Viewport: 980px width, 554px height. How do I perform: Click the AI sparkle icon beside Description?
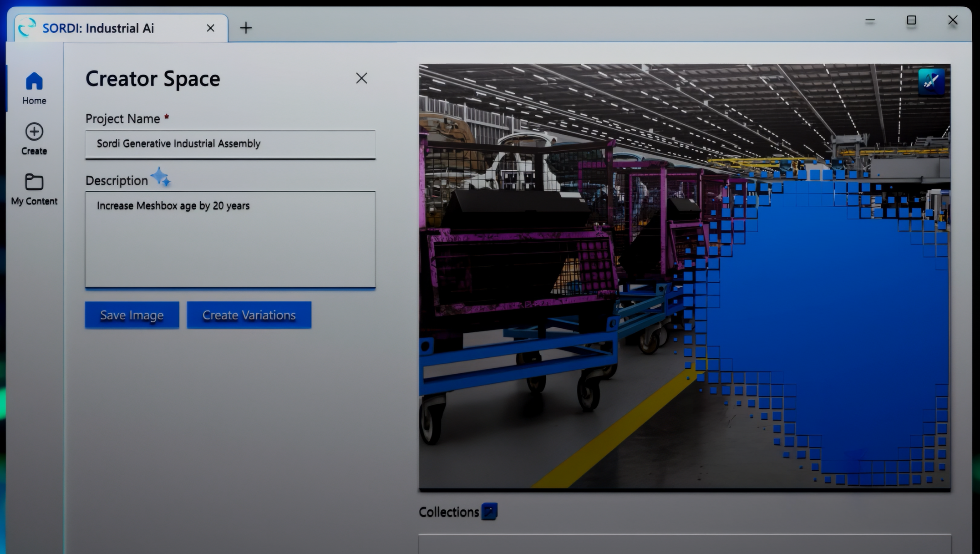[x=161, y=177]
